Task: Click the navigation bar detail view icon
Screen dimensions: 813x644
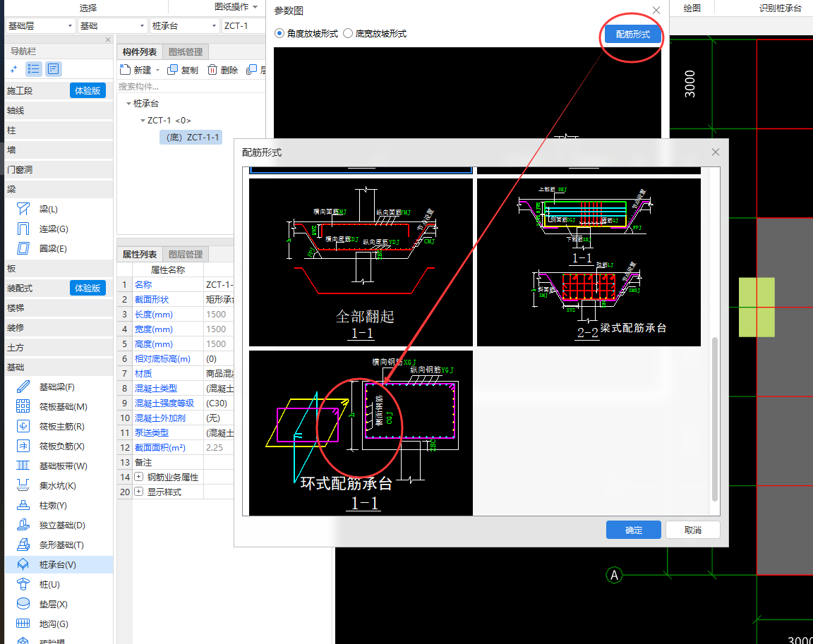Action: [54, 69]
